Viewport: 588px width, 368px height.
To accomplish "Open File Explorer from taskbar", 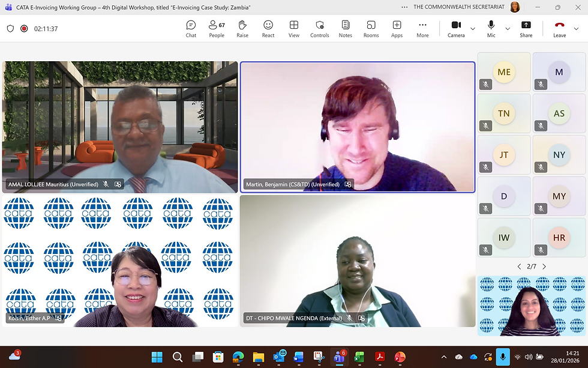I will (x=259, y=357).
